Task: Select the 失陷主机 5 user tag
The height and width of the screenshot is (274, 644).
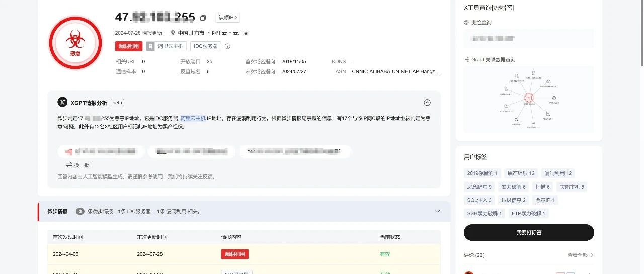Action: click(x=572, y=187)
